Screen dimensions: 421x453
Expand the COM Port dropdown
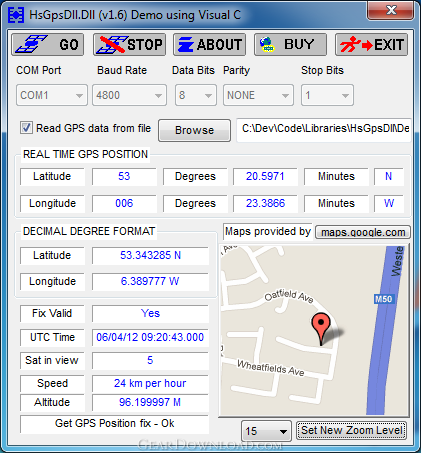tap(52, 95)
